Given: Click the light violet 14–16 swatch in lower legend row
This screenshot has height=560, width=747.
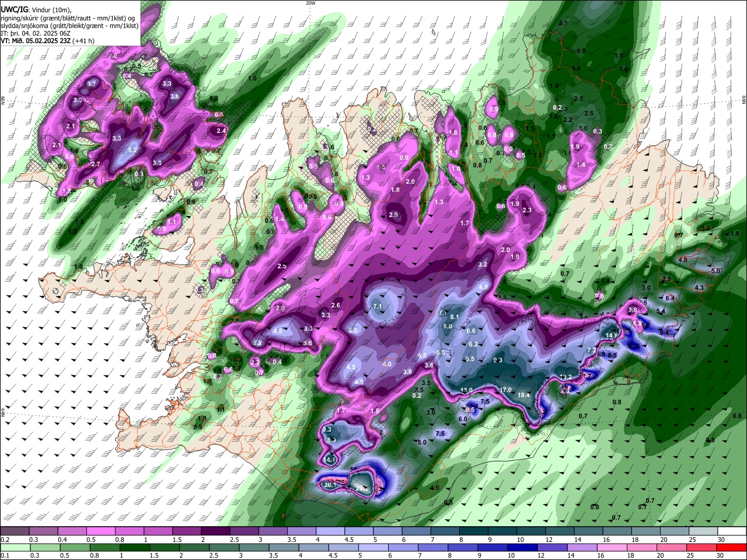Looking at the screenshot, I should point(583,547).
